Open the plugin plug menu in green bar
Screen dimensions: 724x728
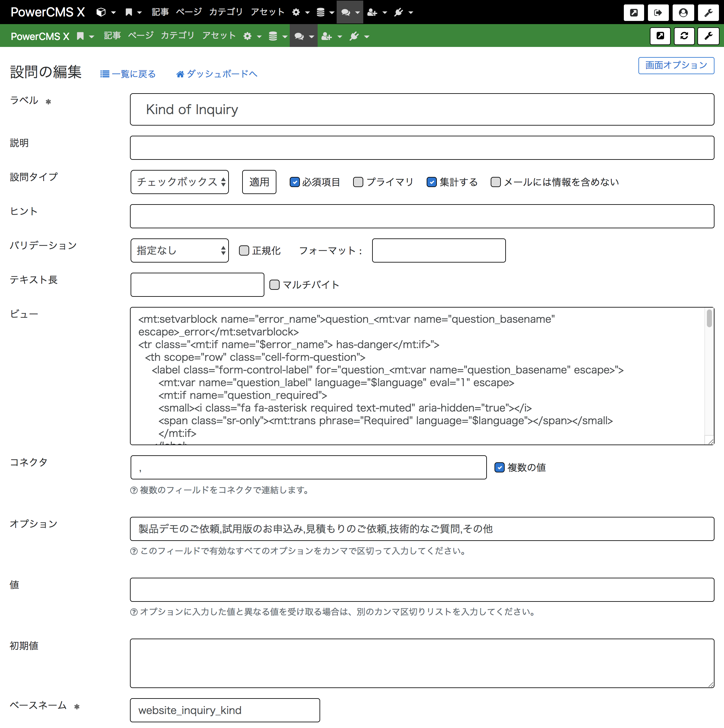pos(359,36)
